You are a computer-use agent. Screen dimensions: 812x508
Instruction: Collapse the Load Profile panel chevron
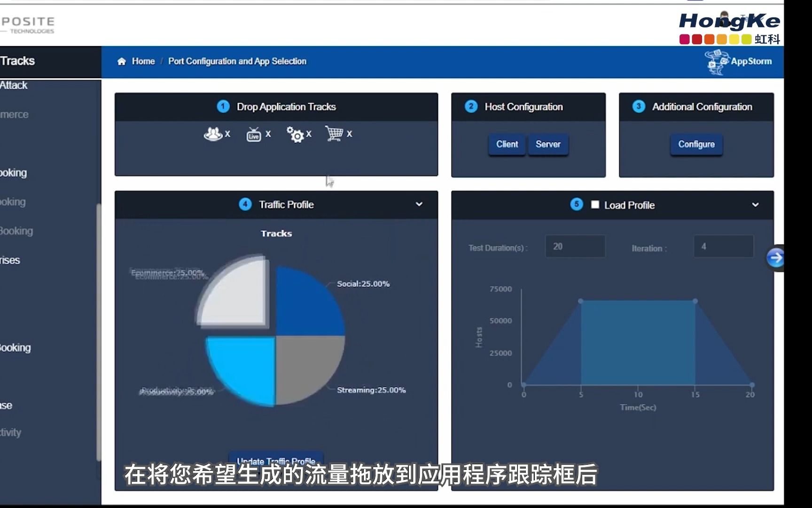point(755,205)
